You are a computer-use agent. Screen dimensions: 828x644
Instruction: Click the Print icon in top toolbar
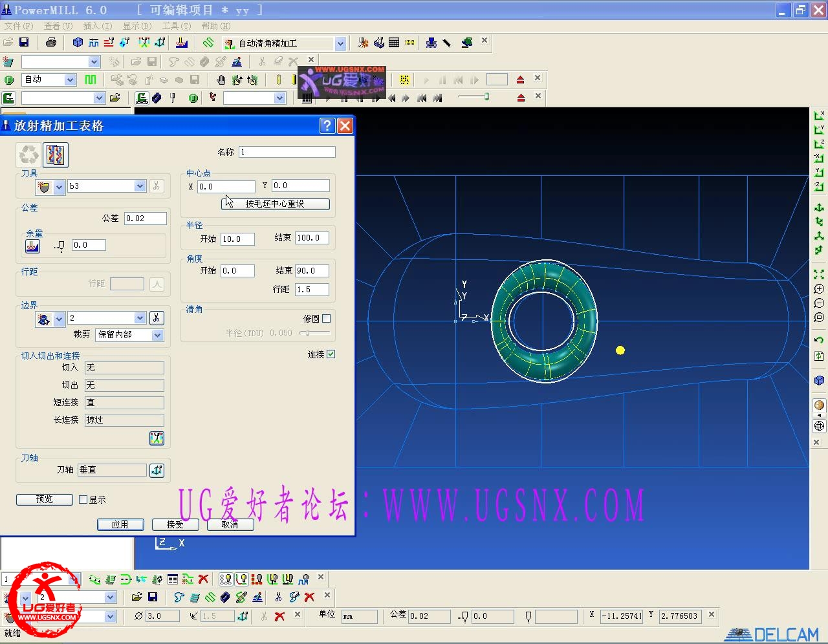[x=51, y=43]
